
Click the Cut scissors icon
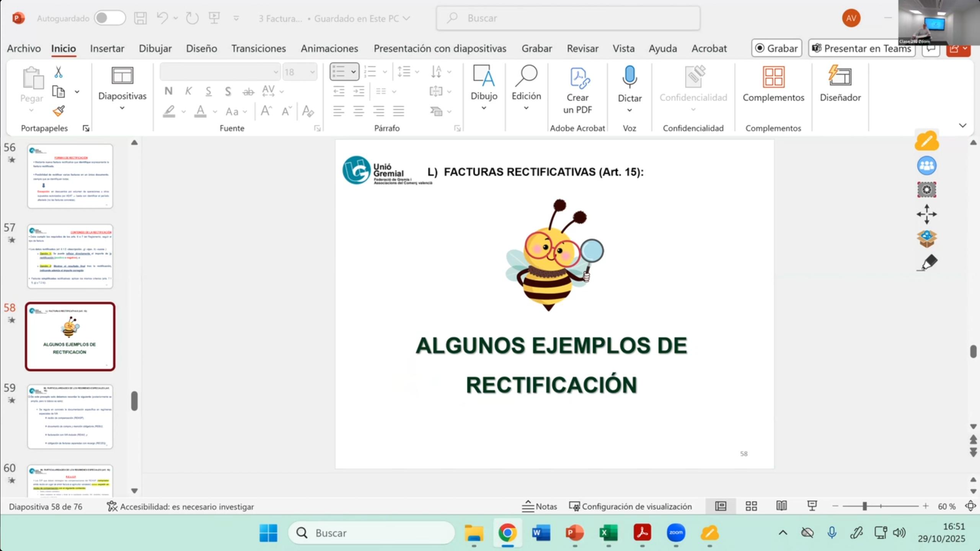pyautogui.click(x=58, y=72)
